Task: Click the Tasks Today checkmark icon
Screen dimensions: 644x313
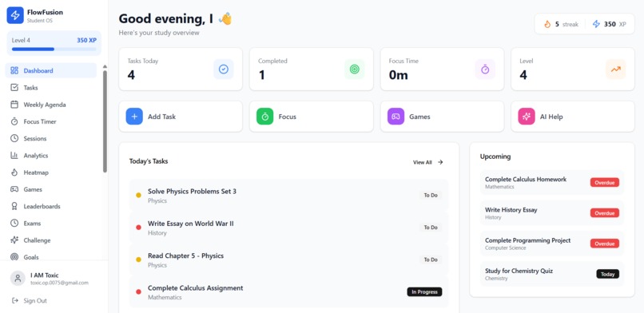Action: (224, 69)
